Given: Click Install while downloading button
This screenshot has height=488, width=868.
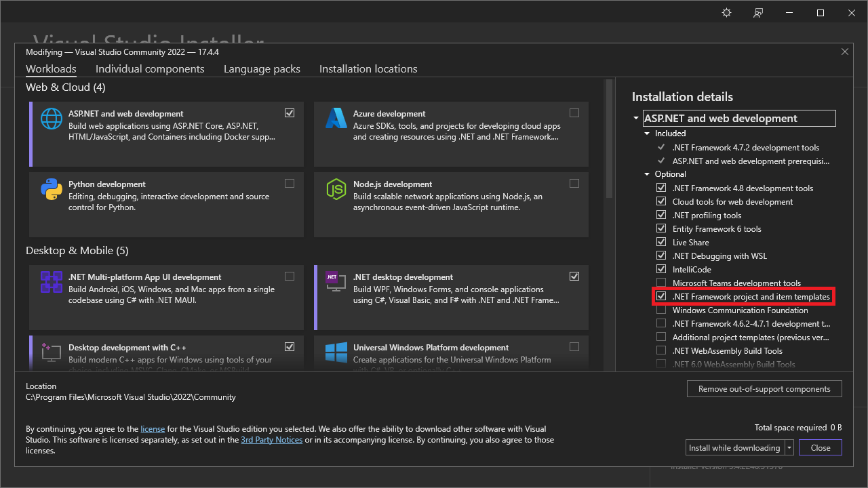Looking at the screenshot, I should click(x=734, y=448).
